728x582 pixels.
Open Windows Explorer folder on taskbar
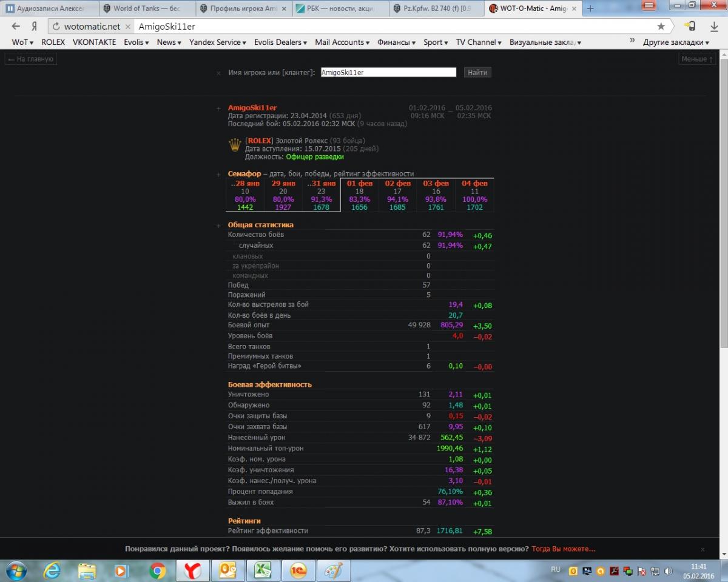pos(87,570)
